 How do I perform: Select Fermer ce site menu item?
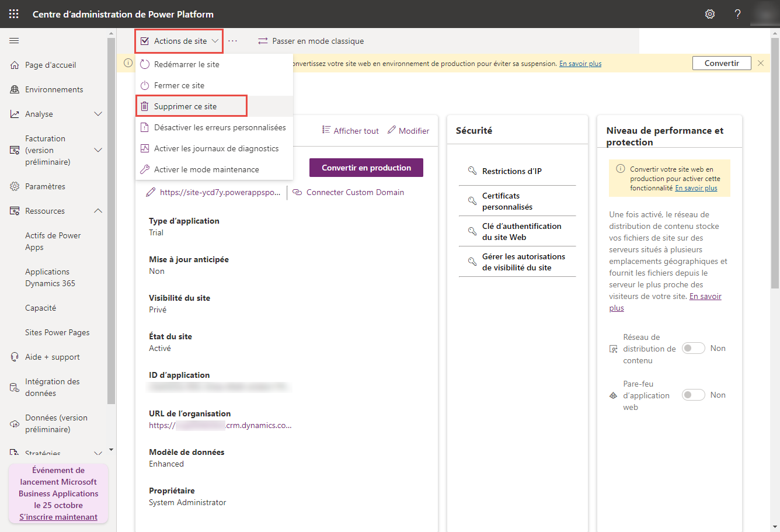tap(214, 85)
